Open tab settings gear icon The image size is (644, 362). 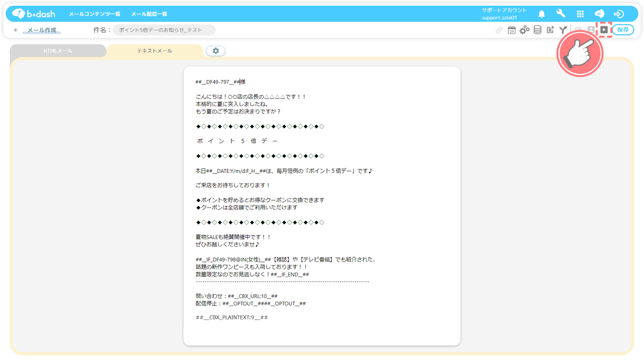216,51
